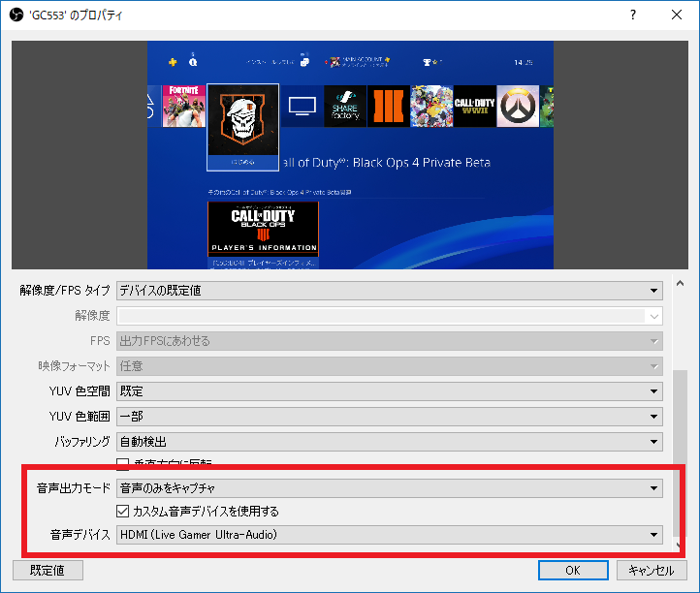
Task: Click the scrollbar up arrow in settings list
Action: pos(680,283)
